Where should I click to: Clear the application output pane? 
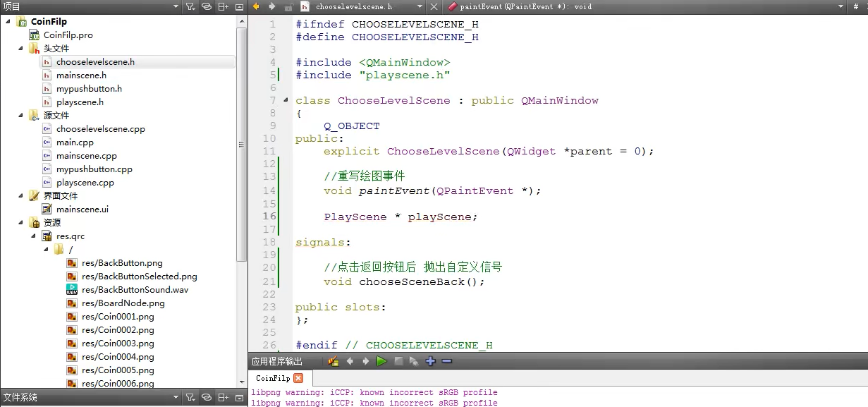pos(334,361)
